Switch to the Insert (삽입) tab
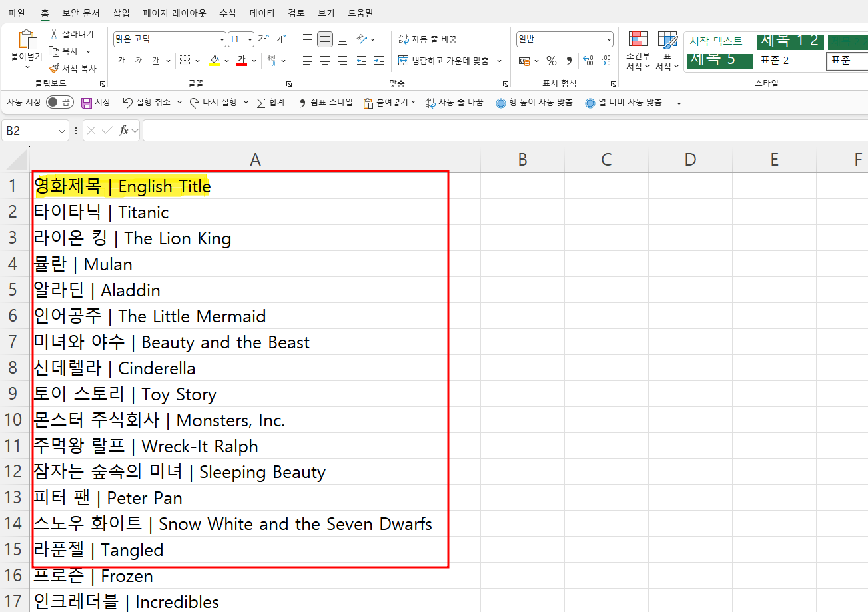 [x=121, y=13]
